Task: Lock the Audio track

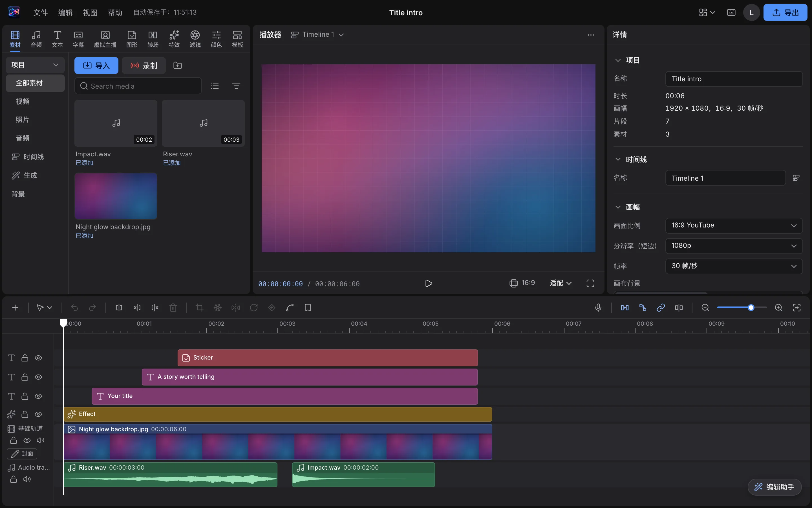Action: (14, 479)
